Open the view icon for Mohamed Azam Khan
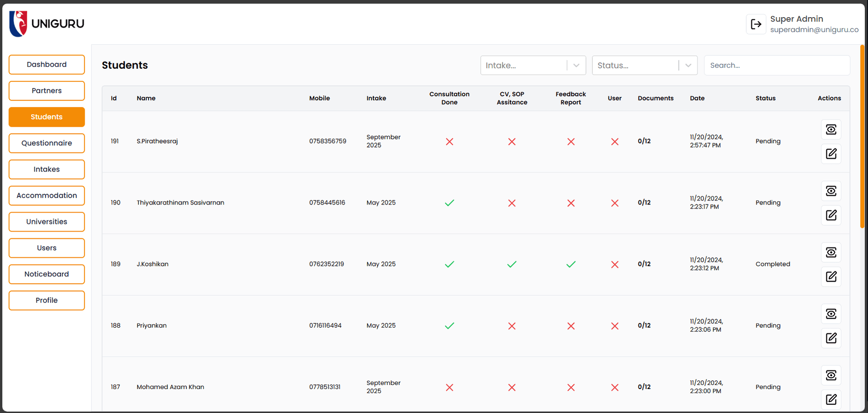Viewport: 868px width, 413px height. (831, 375)
